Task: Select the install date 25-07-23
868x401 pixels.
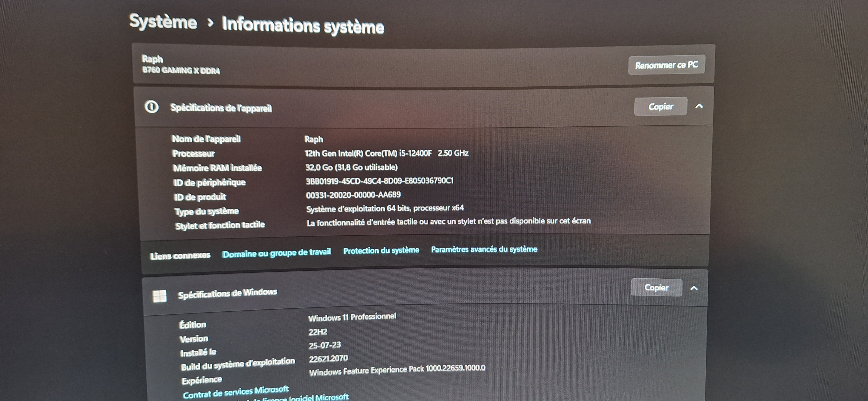Action: tap(324, 345)
